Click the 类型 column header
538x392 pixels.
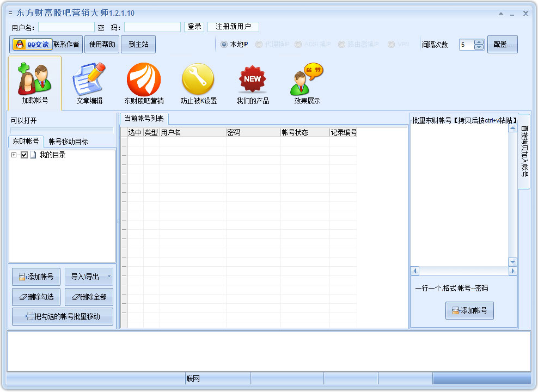click(151, 132)
